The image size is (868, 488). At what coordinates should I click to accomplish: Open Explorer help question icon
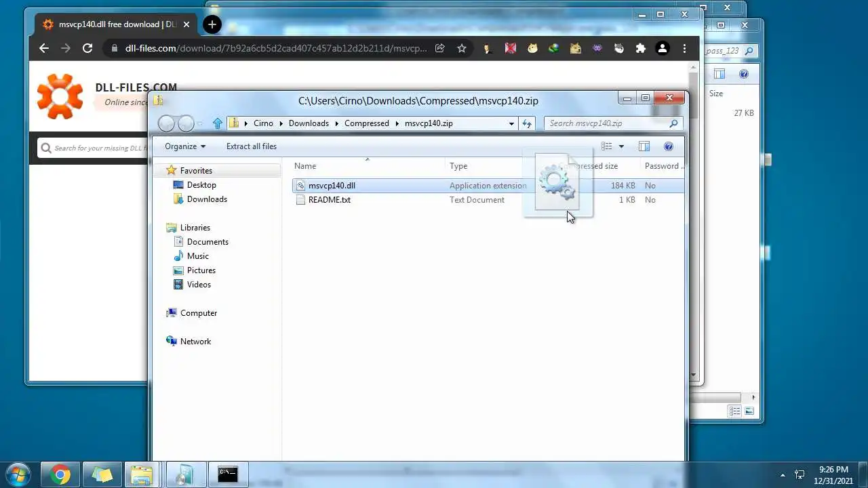[669, 146]
